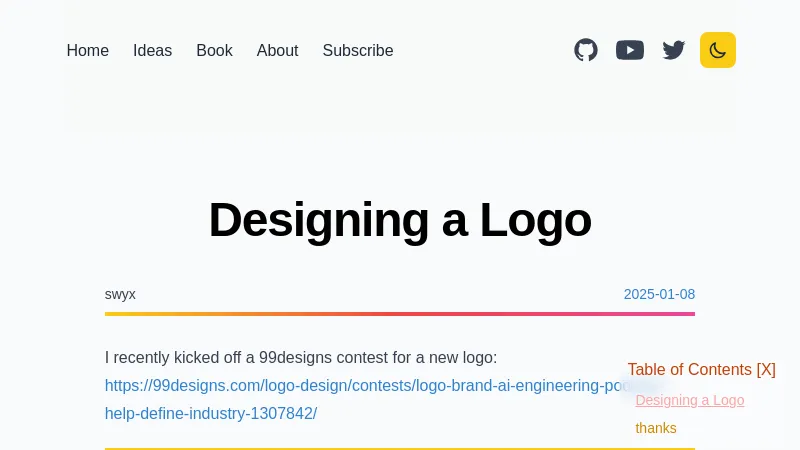The width and height of the screenshot is (800, 450).
Task: Open the 99designs contest link
Action: coord(360,386)
